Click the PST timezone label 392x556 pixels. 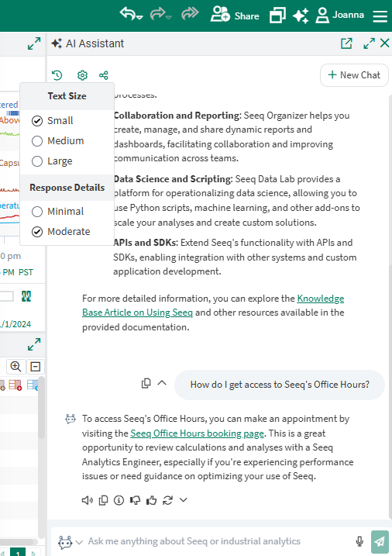point(26,272)
